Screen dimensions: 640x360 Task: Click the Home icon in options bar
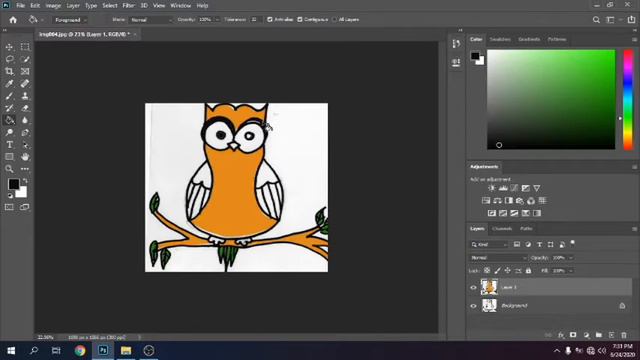coord(13,20)
